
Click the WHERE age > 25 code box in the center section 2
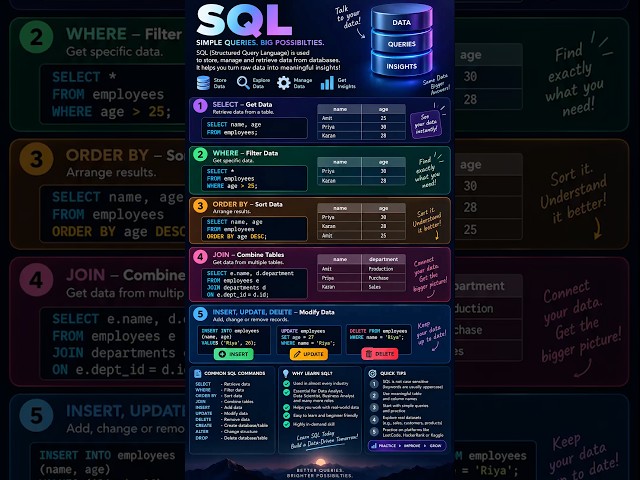coord(254,178)
